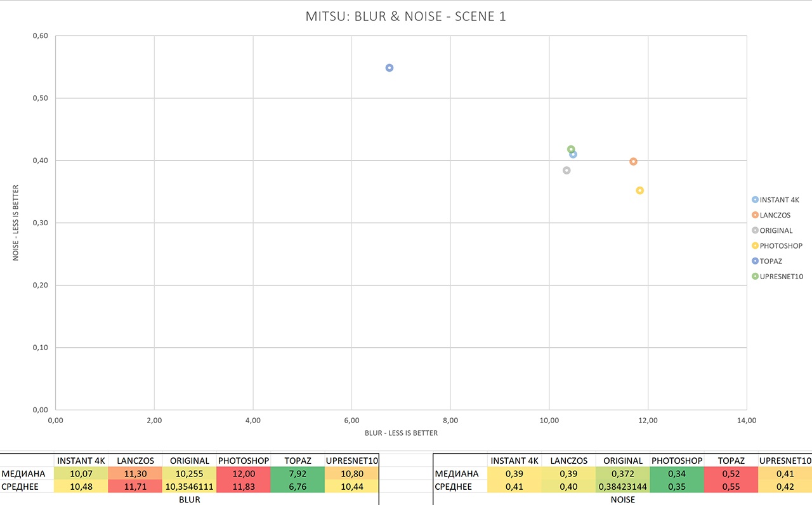Select the blur cell with value 10,255
Image resolution: width=812 pixels, height=505 pixels.
click(189, 473)
